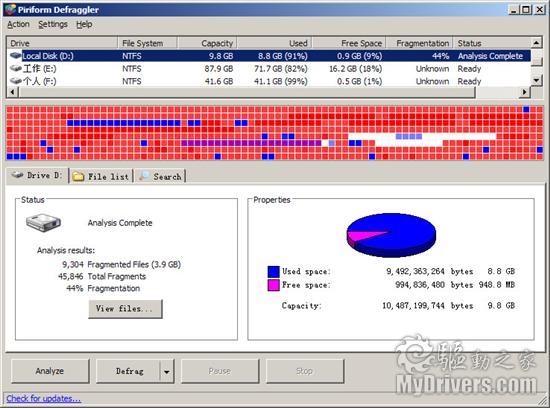The image size is (550, 408).
Task: Switch to the Search tab
Action: pos(161,176)
